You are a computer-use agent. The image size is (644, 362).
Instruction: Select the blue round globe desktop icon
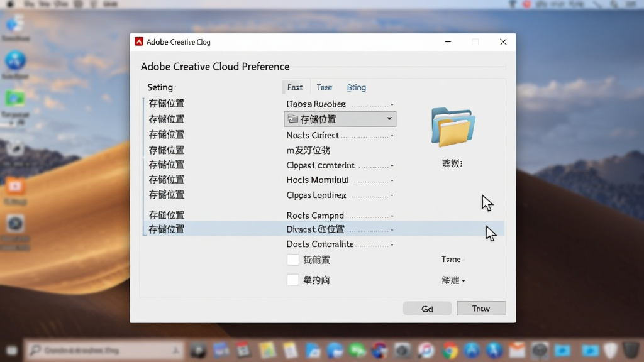coord(15,61)
